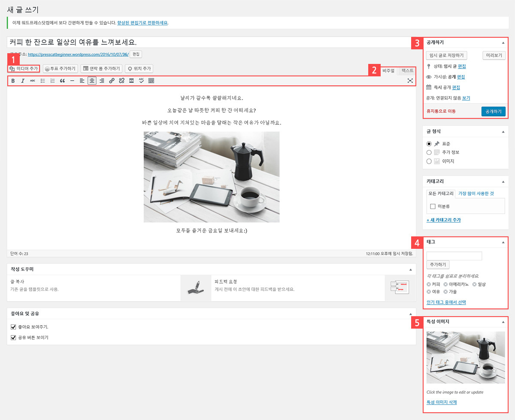This screenshot has width=515, height=420.
Task: Insert a blockquote
Action: (62, 81)
